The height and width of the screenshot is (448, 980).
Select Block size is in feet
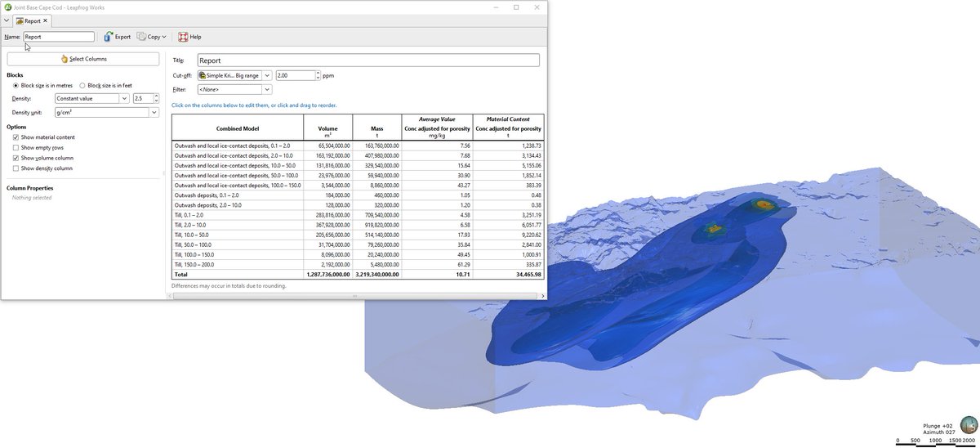[82, 85]
